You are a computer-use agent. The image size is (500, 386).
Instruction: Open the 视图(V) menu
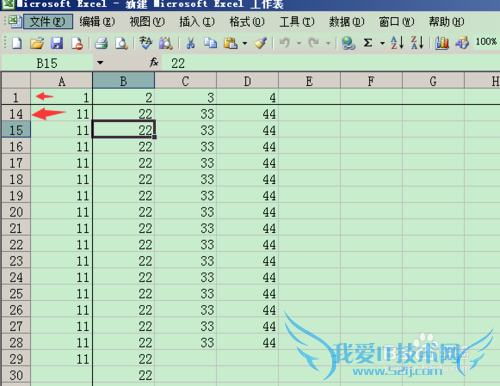147,22
